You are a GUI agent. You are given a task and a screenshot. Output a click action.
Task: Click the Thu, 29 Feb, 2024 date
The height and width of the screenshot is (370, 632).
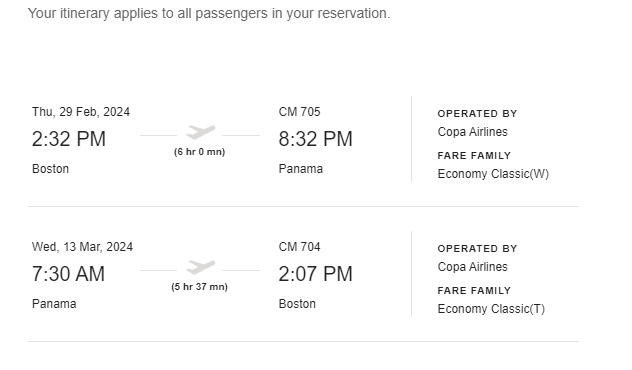[x=81, y=112]
